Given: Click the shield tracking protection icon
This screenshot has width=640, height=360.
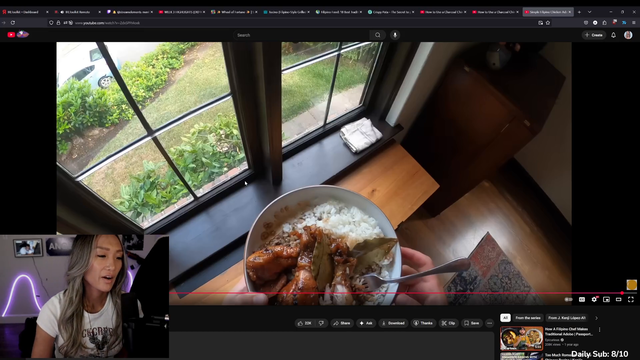Looking at the screenshot, I should [x=51, y=23].
